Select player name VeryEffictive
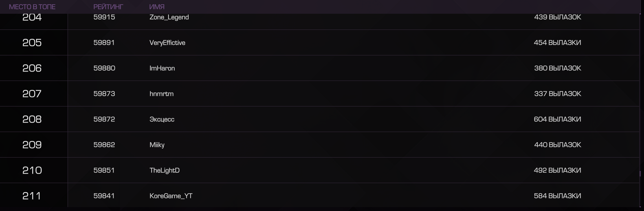This screenshot has width=644, height=211. pos(167,43)
